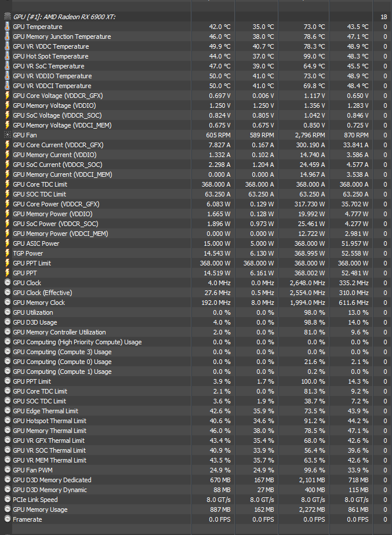Click lightning icon for GPU Core Current (VDDCR_GFX)

pyautogui.click(x=8, y=145)
